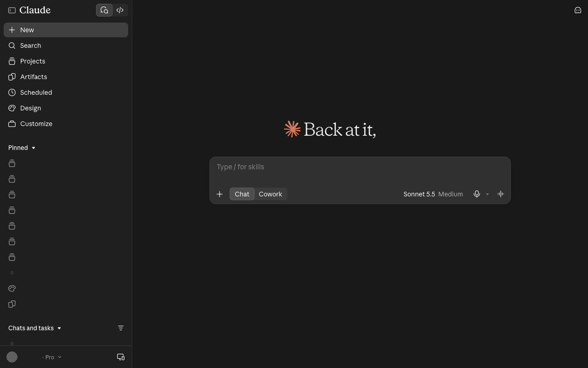Click the Claude wordmark in the sidebar header
Image resolution: width=588 pixels, height=368 pixels.
(35, 10)
